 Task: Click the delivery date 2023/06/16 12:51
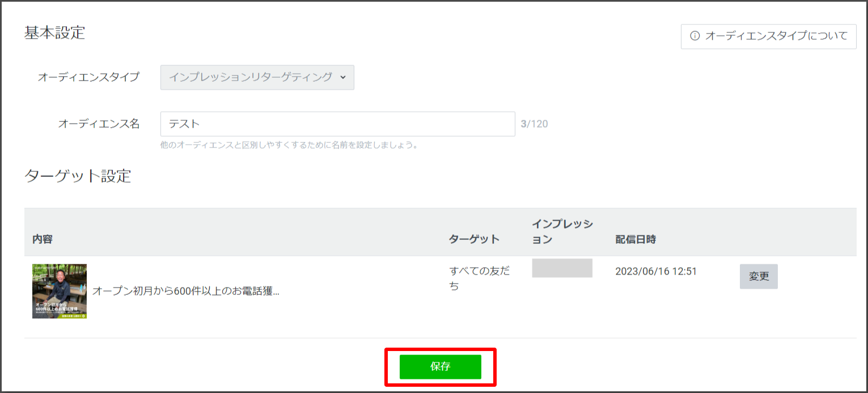coord(656,272)
